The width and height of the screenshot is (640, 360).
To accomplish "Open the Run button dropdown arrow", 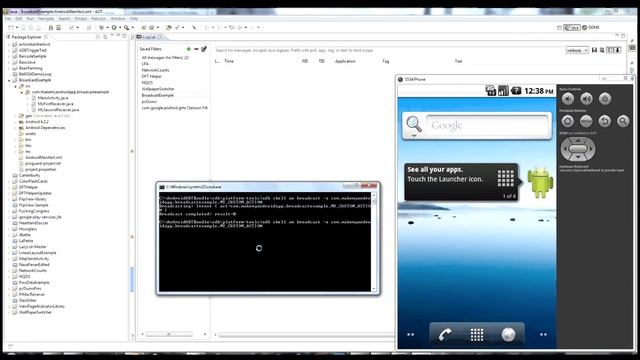I will pos(120,28).
